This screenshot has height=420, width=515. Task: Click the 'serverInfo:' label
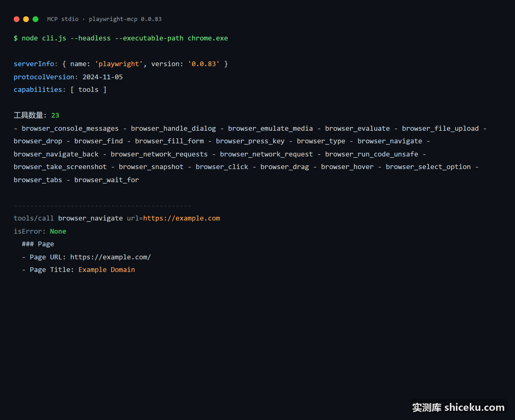tap(36, 64)
